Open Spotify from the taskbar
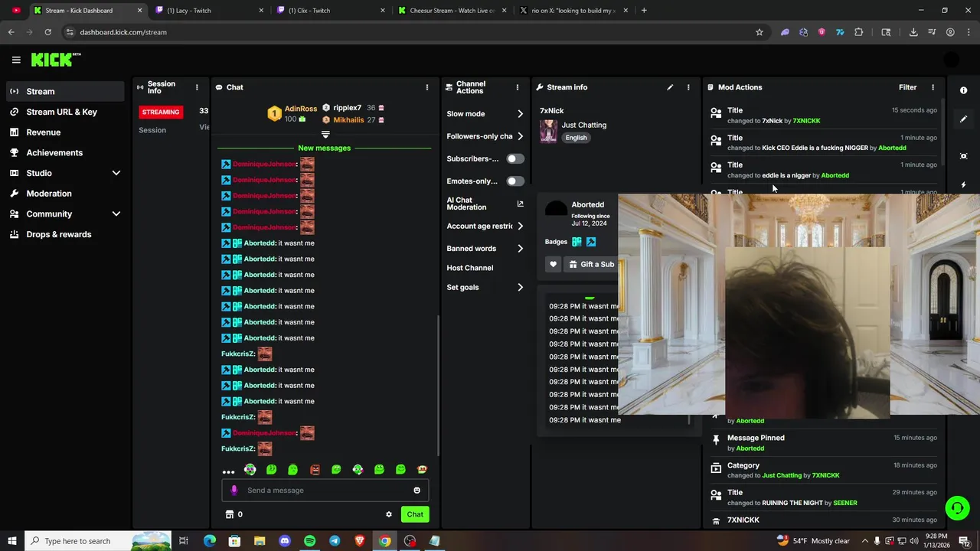Viewport: 980px width, 551px height. (x=309, y=541)
